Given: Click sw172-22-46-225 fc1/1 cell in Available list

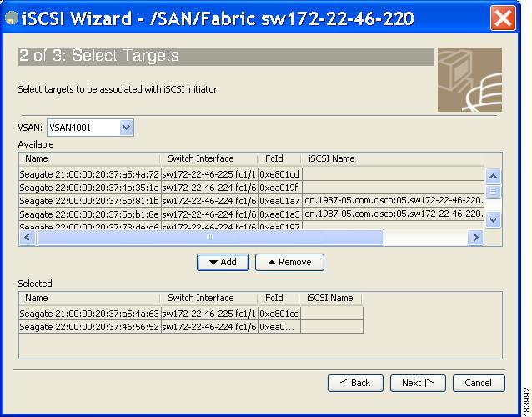Looking at the screenshot, I should click(209, 174).
